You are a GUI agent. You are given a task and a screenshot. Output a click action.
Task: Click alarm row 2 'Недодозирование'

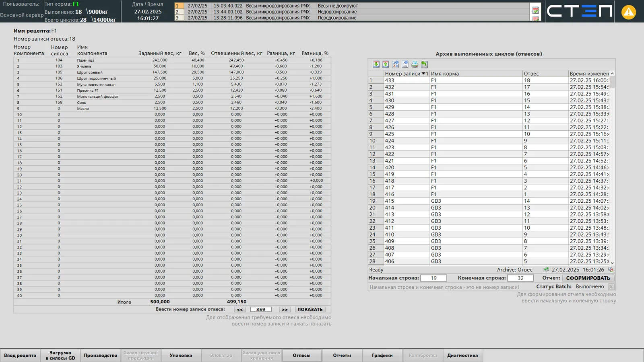(352, 12)
